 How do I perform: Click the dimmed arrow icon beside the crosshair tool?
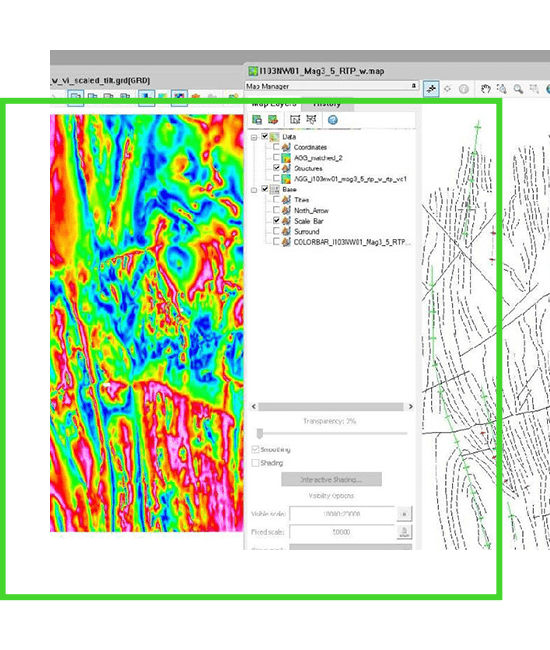[x=448, y=89]
